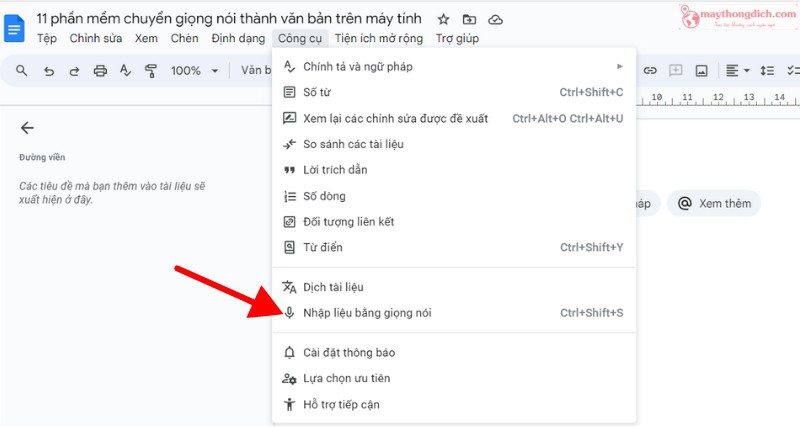The height and width of the screenshot is (427, 800).
Task: Open Từ điển from menu
Action: (x=454, y=247)
